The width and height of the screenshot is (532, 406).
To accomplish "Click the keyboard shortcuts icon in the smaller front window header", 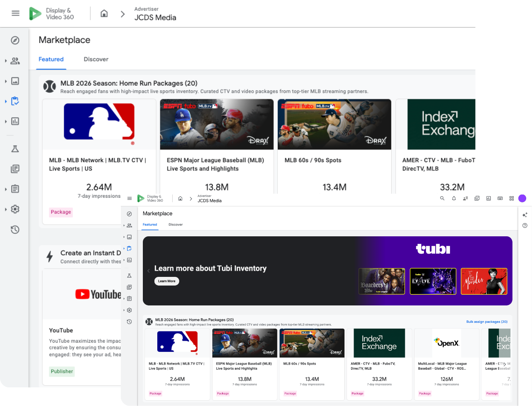I will [x=500, y=198].
